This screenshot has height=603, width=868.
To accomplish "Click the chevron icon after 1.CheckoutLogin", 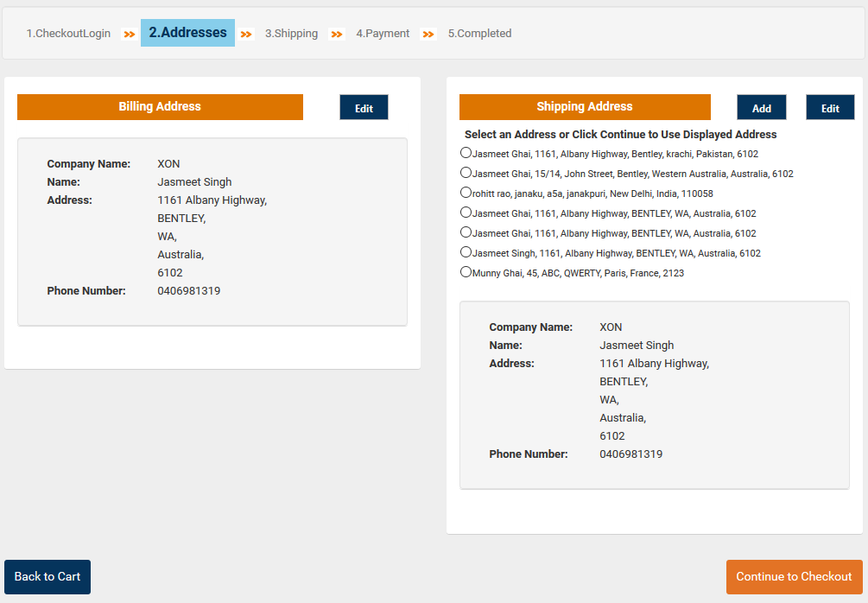I will [x=128, y=33].
